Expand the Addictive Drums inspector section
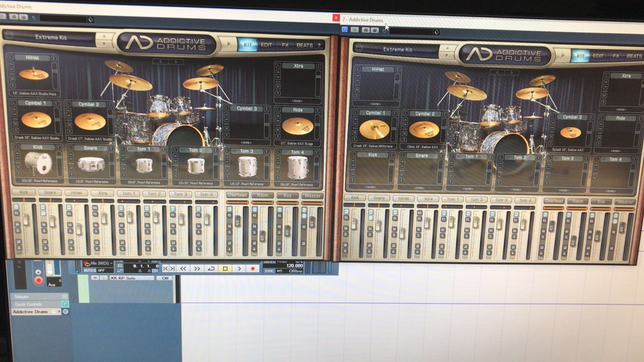This screenshot has height=362, width=644. 36,312
